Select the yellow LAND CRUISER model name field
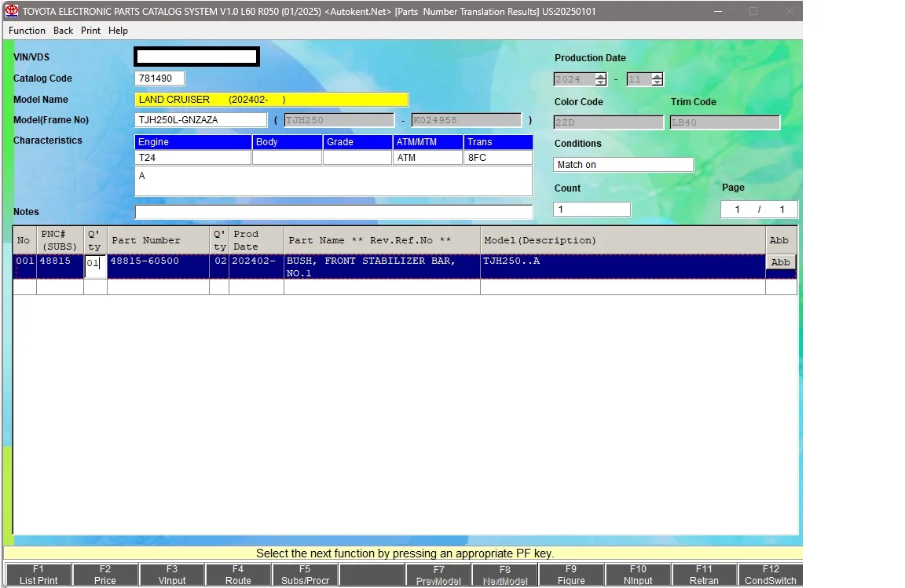This screenshot has height=588, width=905. click(271, 99)
